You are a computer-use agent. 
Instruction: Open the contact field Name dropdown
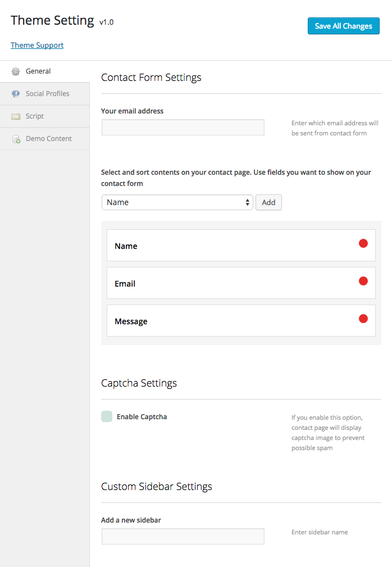[x=177, y=202]
